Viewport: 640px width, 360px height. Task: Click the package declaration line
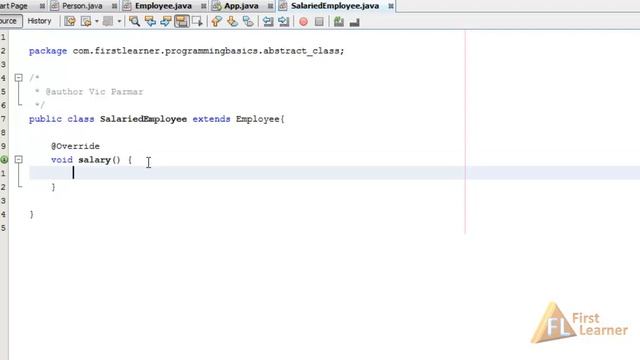pyautogui.click(x=187, y=51)
